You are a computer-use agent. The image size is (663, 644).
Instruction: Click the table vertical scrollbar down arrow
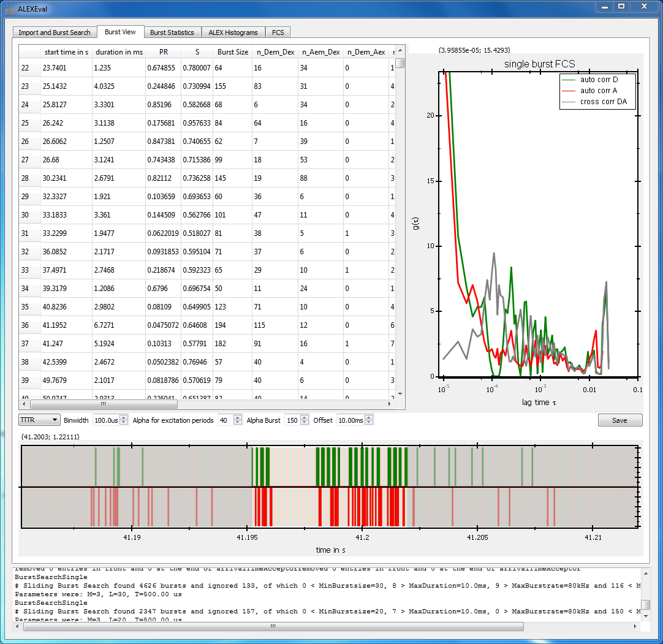400,394
